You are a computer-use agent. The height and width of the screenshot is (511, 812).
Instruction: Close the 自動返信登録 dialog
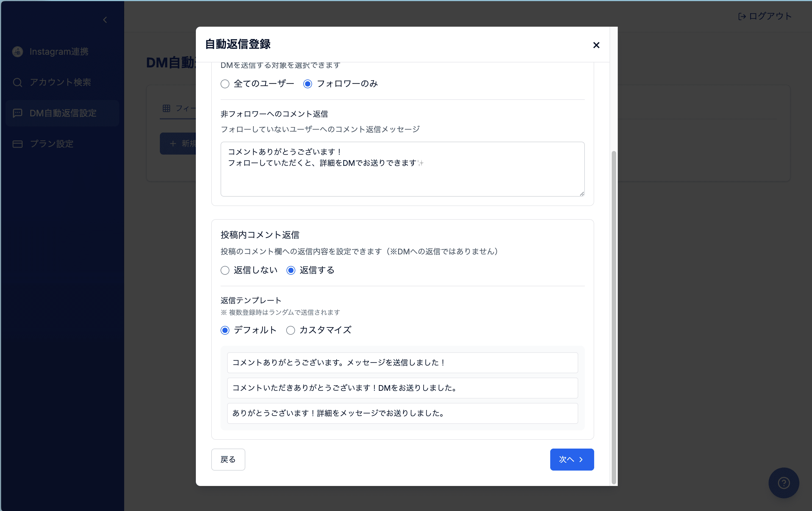[596, 45]
